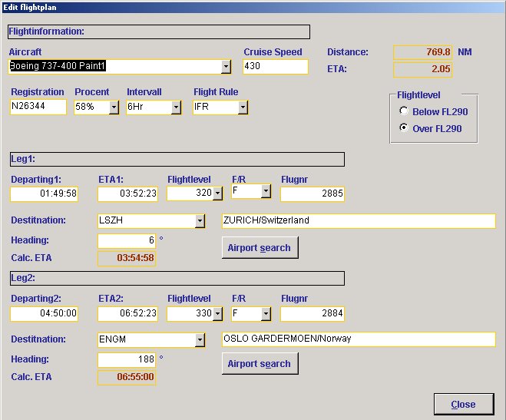
Task: Click the total ETA value 2.05
Action: [x=423, y=69]
